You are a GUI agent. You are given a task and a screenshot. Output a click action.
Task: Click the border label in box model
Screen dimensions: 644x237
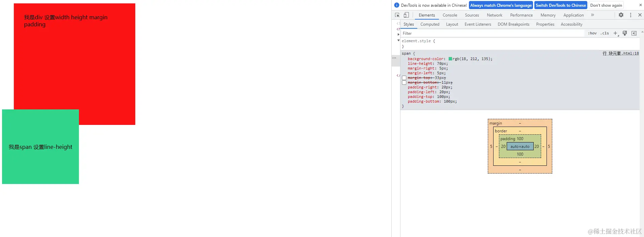coord(501,131)
